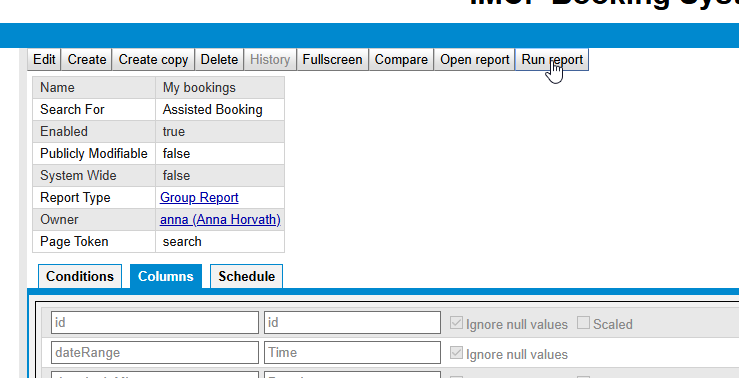Select the Columns tab
This screenshot has width=739, height=378.
165,276
